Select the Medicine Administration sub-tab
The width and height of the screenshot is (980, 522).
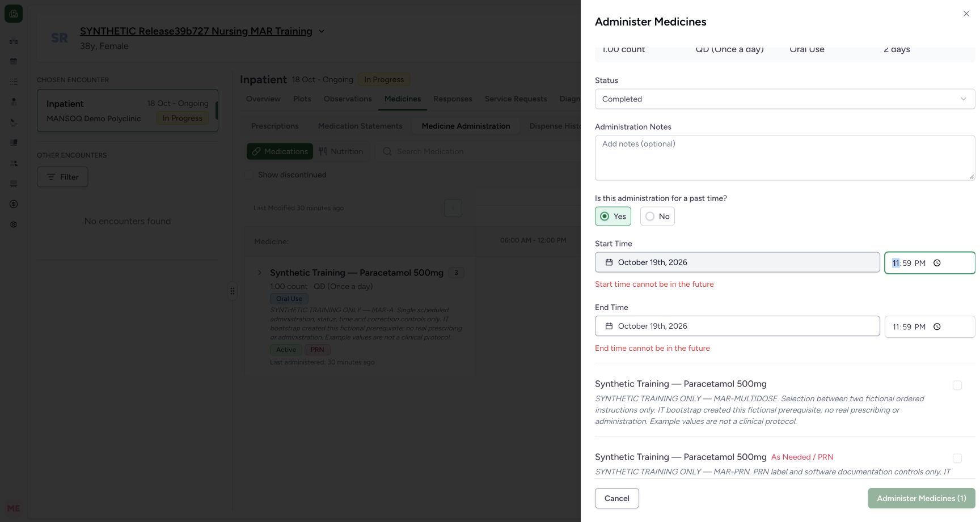(x=466, y=126)
